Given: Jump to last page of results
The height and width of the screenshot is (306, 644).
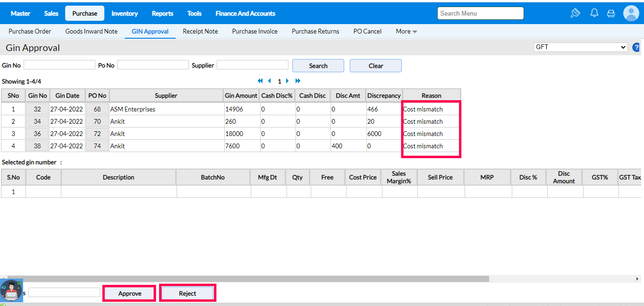Looking at the screenshot, I should click(298, 81).
